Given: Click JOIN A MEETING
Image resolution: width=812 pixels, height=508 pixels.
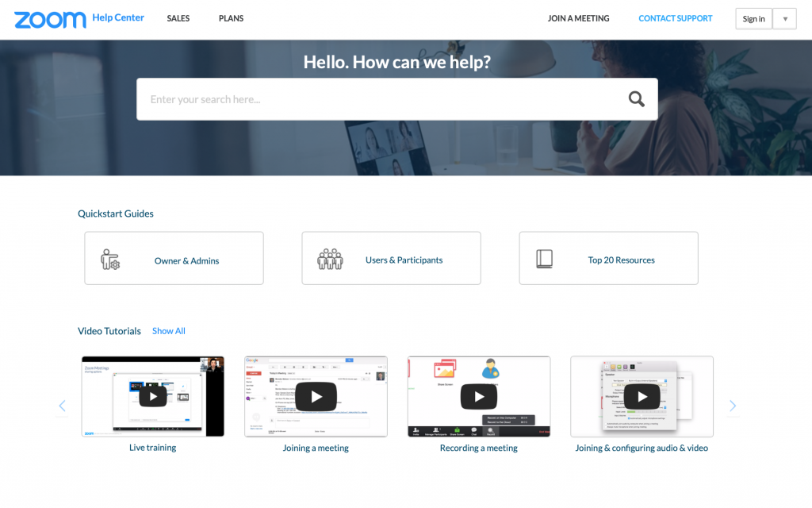Looking at the screenshot, I should [x=578, y=18].
